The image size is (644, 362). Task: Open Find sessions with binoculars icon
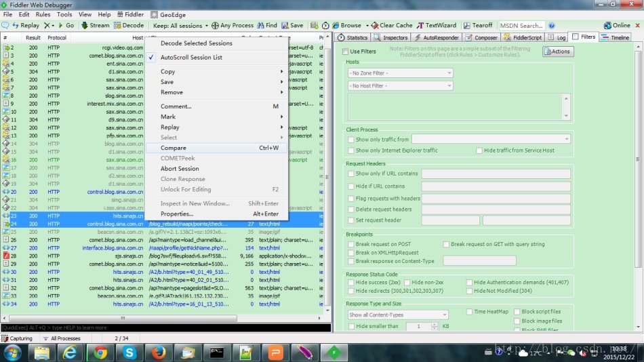pyautogui.click(x=267, y=26)
